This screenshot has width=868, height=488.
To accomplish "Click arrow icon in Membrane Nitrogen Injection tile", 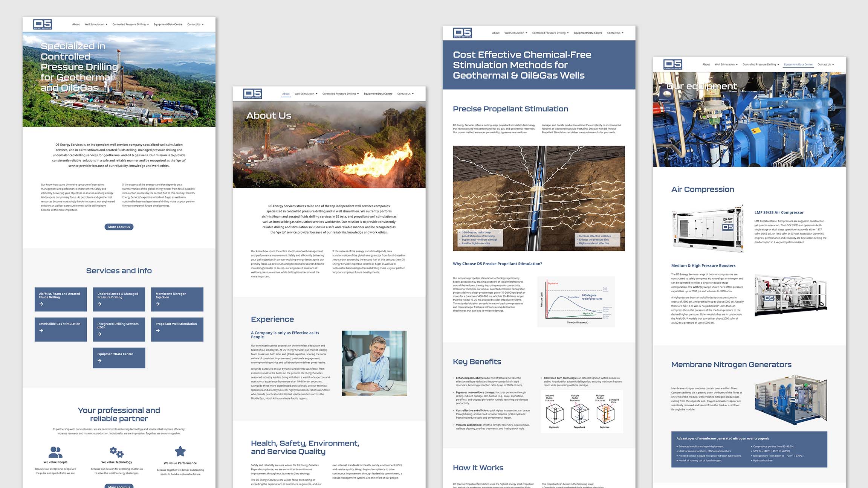I will click(158, 304).
